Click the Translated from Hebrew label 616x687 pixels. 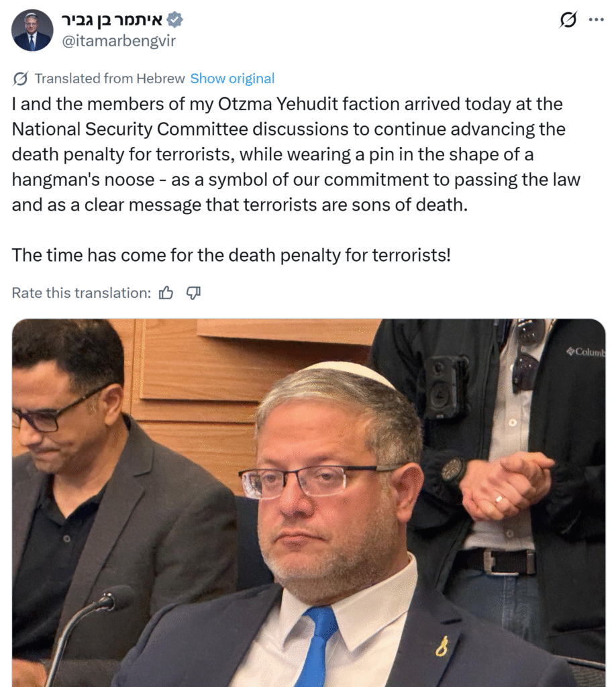(x=109, y=78)
